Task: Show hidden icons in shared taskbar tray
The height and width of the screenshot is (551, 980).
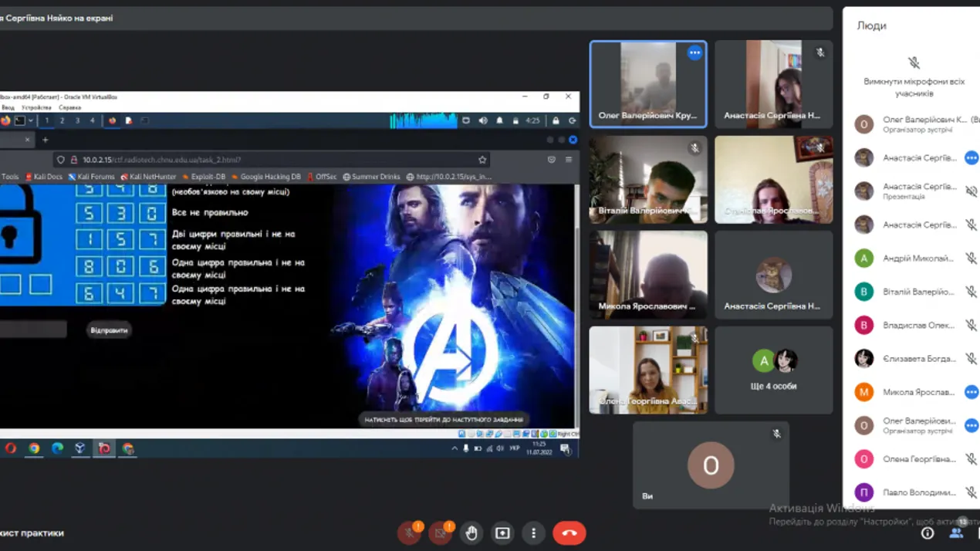Action: (x=454, y=448)
